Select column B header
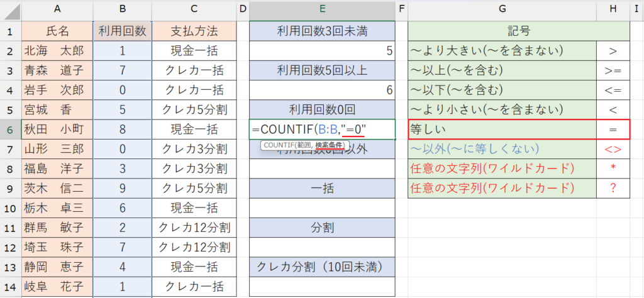Image resolution: width=644 pixels, height=298 pixels. pyautogui.click(x=123, y=10)
